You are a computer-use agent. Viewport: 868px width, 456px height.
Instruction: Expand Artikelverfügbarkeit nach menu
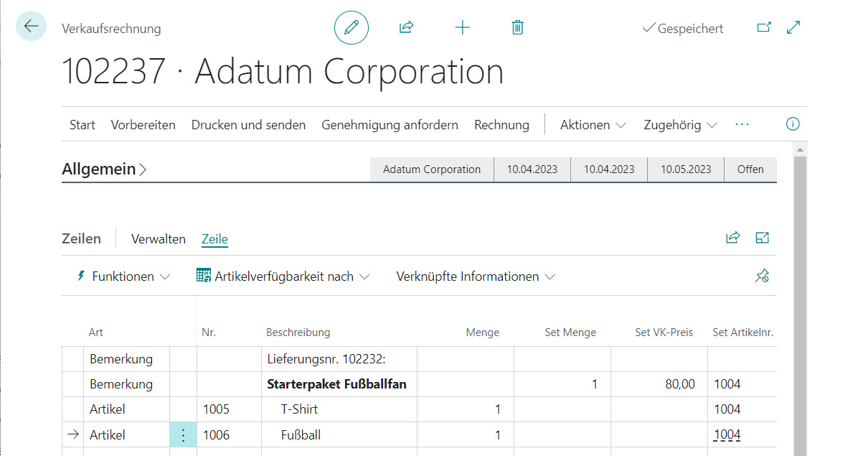(283, 276)
